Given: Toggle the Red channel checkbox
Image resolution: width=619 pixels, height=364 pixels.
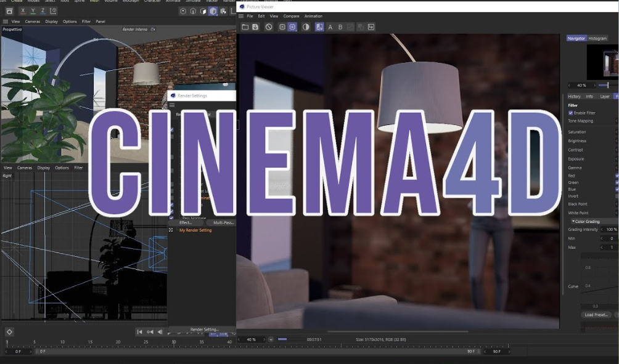Looking at the screenshot, I should point(617,176).
